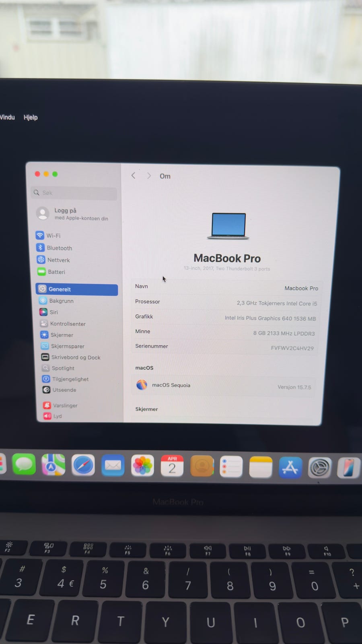Image resolution: width=362 pixels, height=644 pixels.
Task: Open Maps from the Dock
Action: (x=53, y=465)
